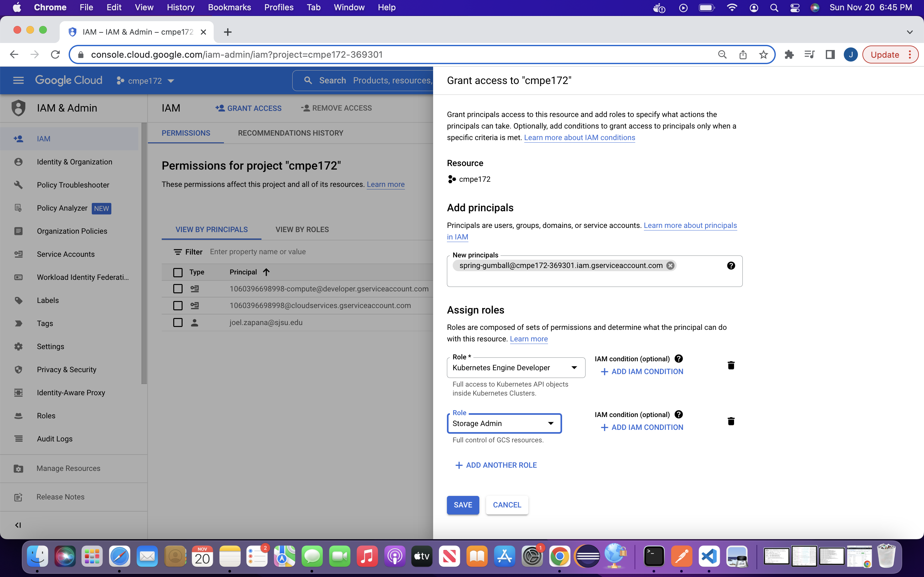
Task: Check the joel.zapana@sjsu.edu principal checkbox
Action: (178, 322)
